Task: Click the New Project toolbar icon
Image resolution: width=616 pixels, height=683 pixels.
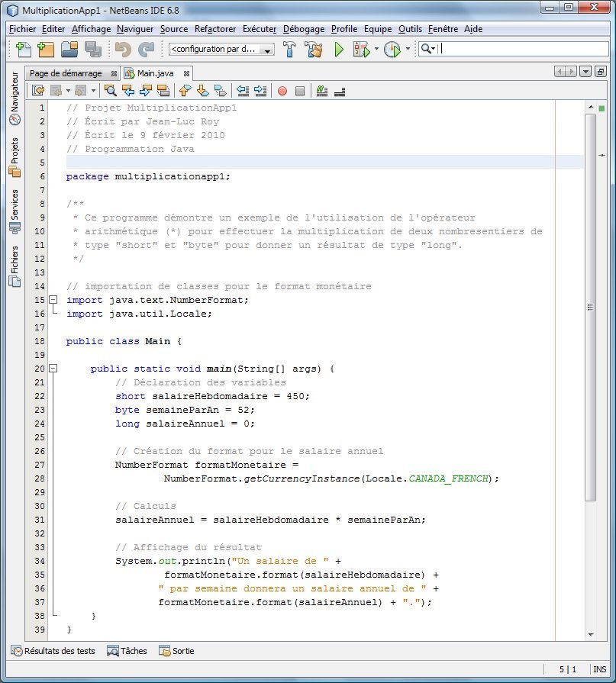Action: coord(46,49)
